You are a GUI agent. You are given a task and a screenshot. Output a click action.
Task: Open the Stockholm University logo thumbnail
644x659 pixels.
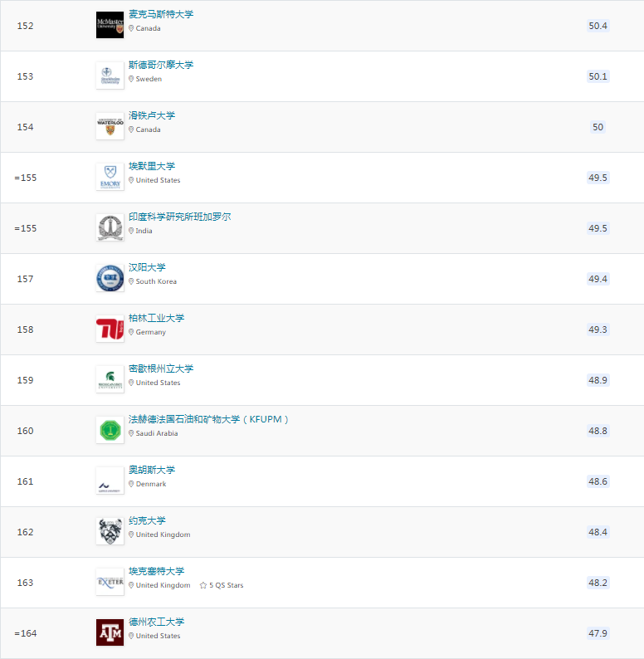click(110, 76)
